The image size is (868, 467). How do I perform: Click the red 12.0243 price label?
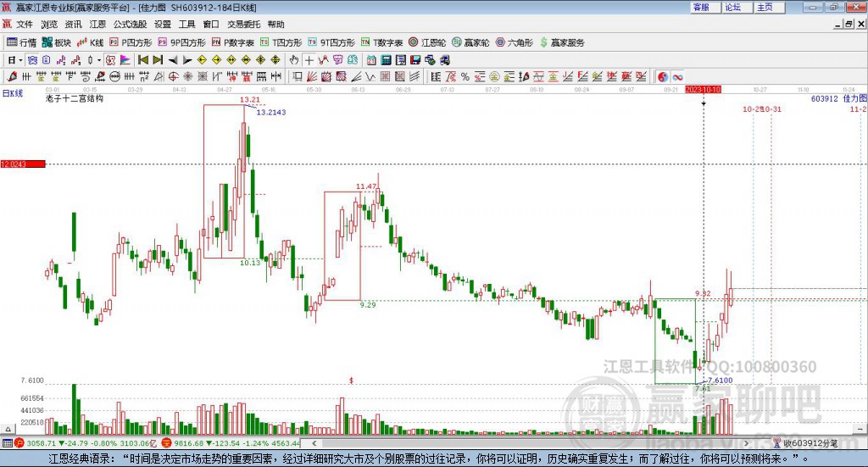(23, 164)
